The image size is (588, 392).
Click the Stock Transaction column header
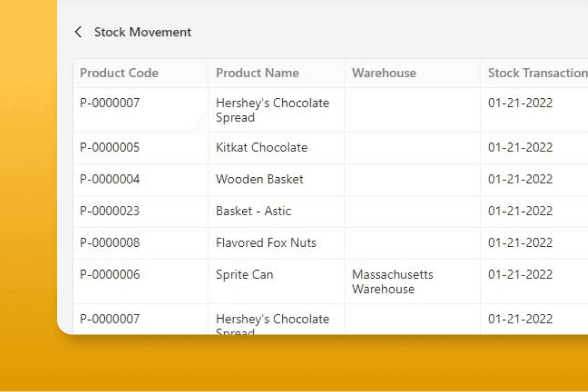pyautogui.click(x=538, y=73)
